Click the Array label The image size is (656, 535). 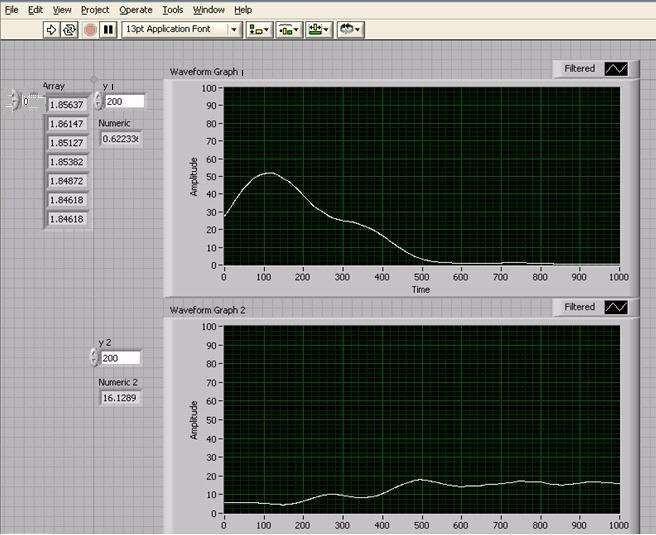point(54,86)
